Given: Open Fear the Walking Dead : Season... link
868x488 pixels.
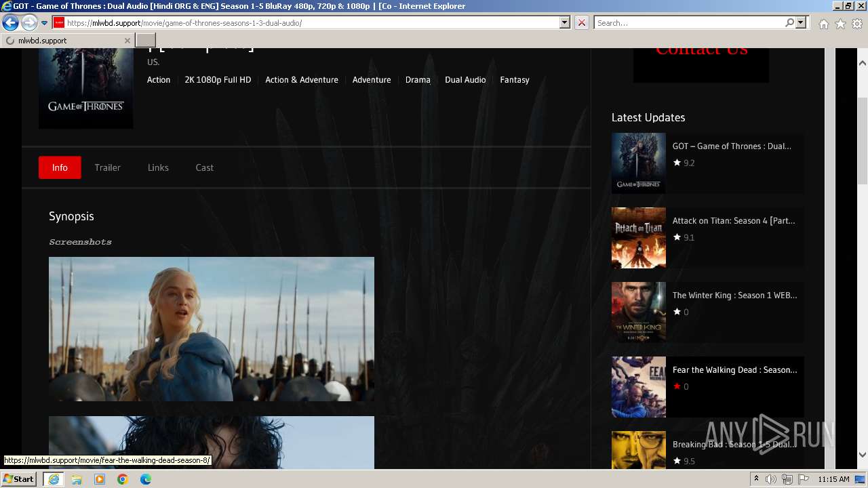Looking at the screenshot, I should click(735, 369).
